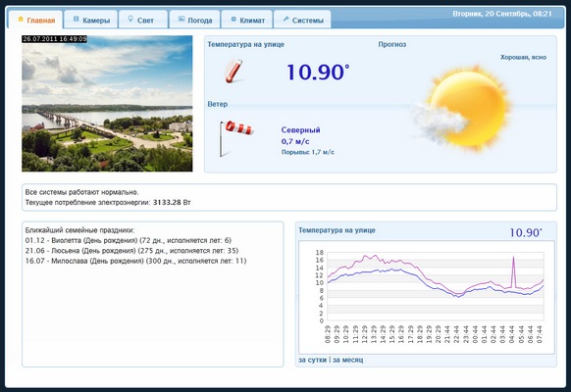Viewport: 571px width, 392px height.
Task: Open the Главная home tab
Action: pos(35,20)
